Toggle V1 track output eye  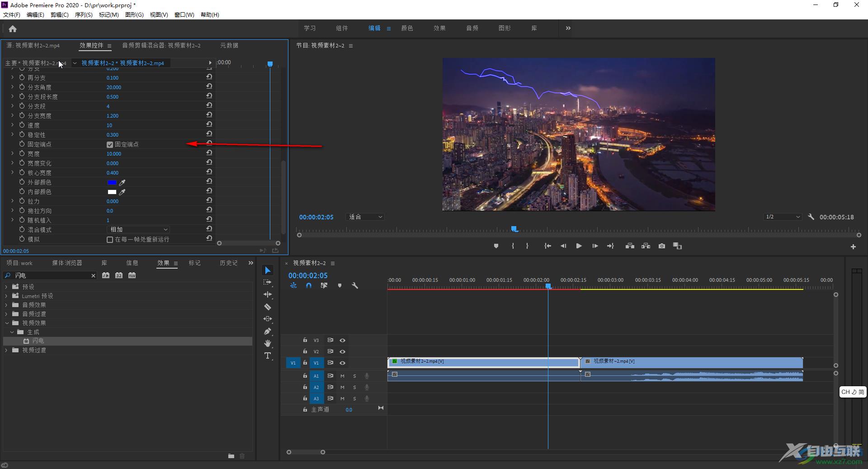pos(342,363)
